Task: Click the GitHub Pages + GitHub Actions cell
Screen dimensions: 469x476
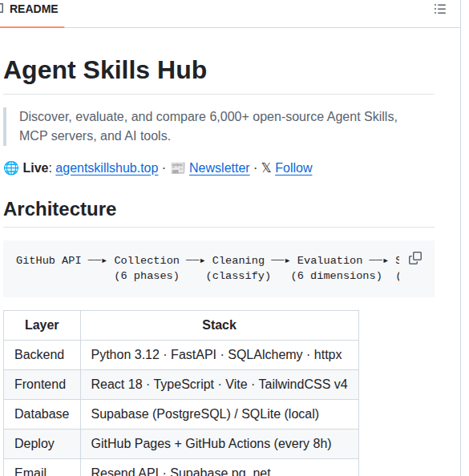Action: pyautogui.click(x=220, y=443)
